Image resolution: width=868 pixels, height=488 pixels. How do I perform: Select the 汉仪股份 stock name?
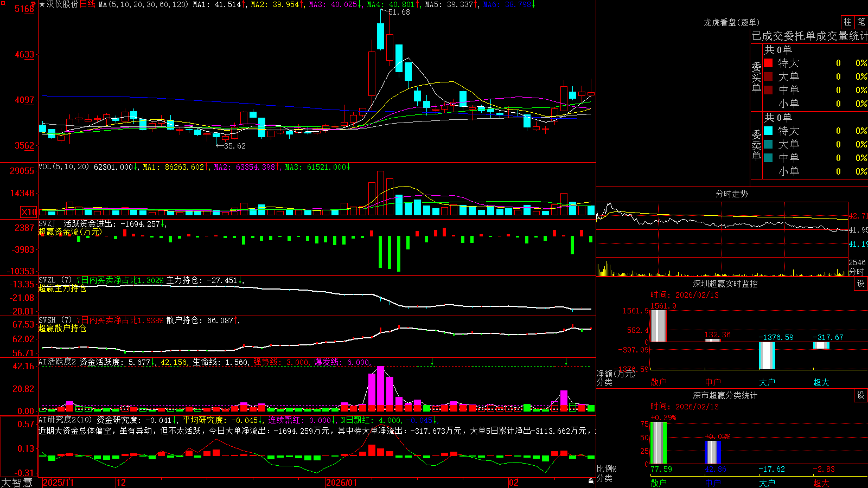pyautogui.click(x=62, y=4)
